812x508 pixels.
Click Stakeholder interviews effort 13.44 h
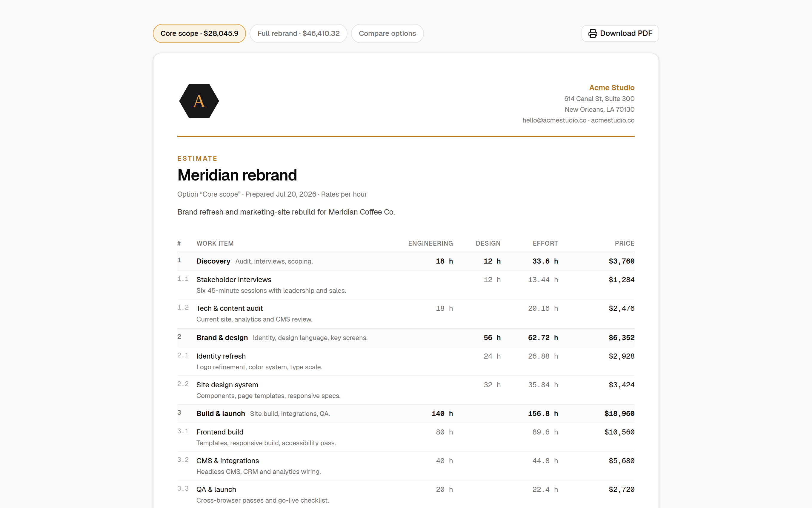[x=543, y=279]
